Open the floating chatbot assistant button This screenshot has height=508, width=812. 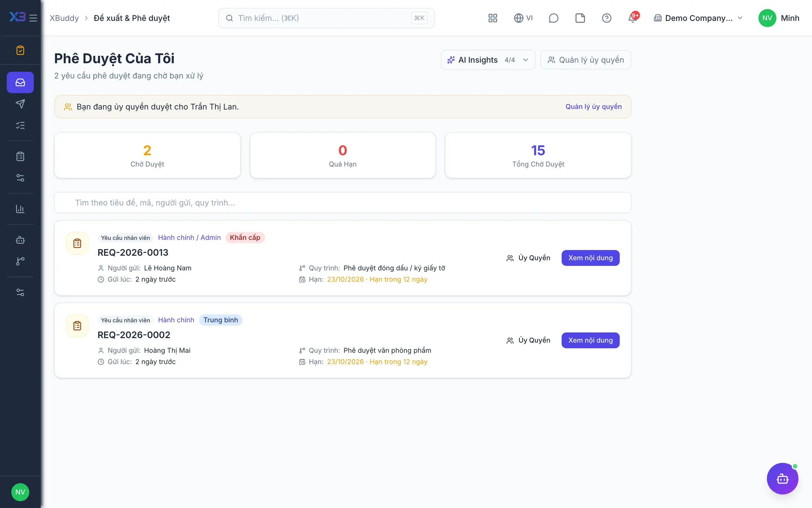[782, 478]
